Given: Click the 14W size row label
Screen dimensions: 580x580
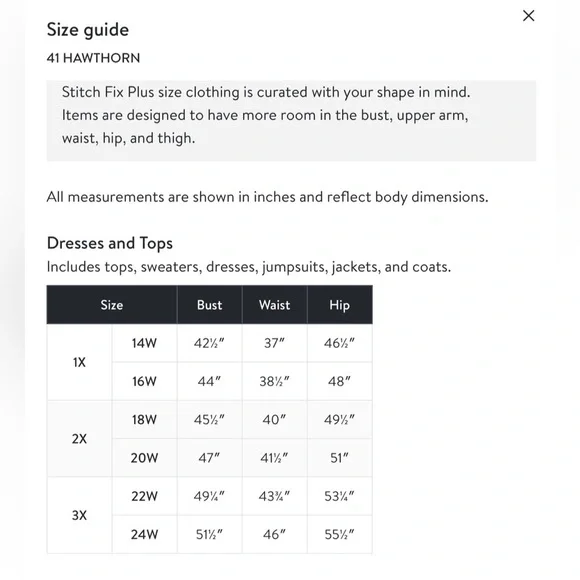Looking at the screenshot, I should [144, 343].
